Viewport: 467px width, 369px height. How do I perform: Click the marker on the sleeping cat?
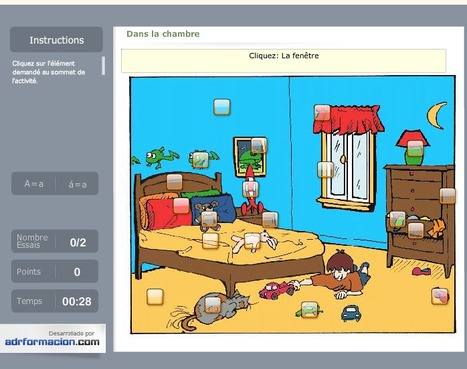212,305
